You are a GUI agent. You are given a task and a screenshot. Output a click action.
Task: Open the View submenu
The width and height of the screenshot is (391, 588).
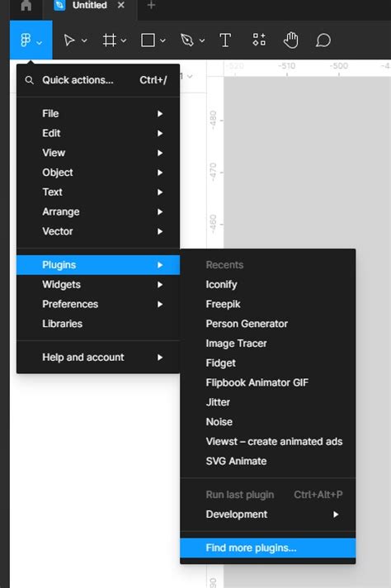[98, 153]
